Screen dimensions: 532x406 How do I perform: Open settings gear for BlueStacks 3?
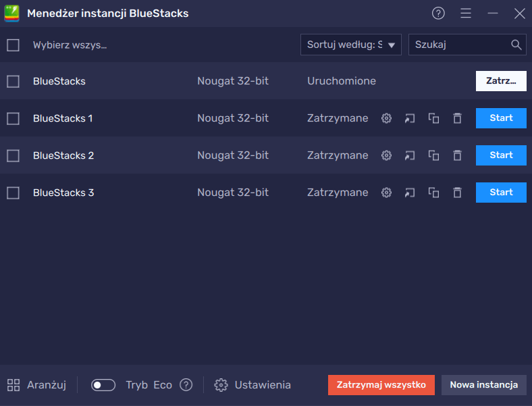point(386,193)
